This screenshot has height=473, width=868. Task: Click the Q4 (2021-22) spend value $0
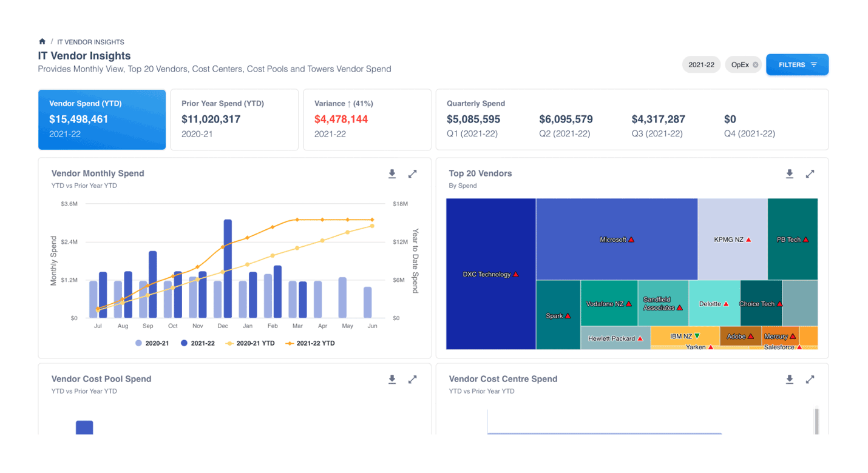click(x=730, y=119)
